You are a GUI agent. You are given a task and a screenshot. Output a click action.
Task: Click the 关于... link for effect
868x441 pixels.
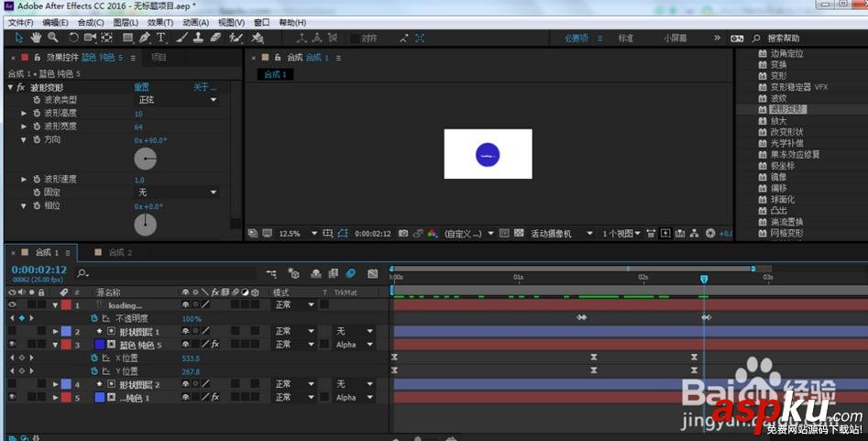pyautogui.click(x=204, y=87)
